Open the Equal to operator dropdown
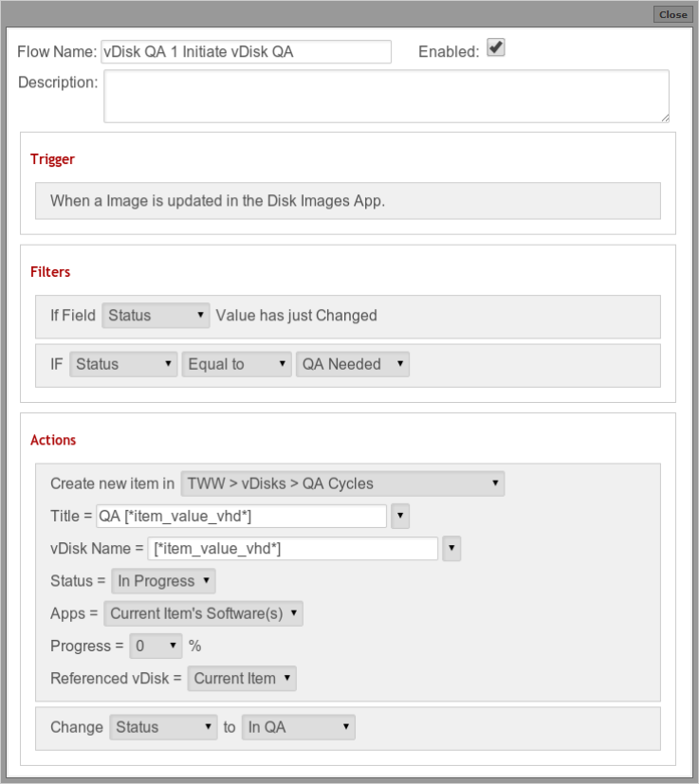This screenshot has width=699, height=784. tap(236, 364)
